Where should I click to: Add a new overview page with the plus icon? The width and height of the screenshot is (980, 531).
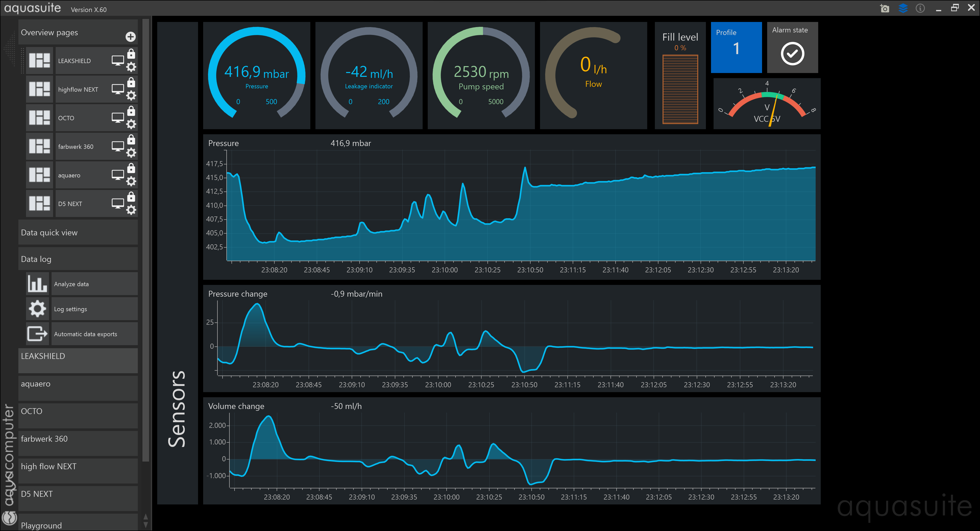click(130, 37)
